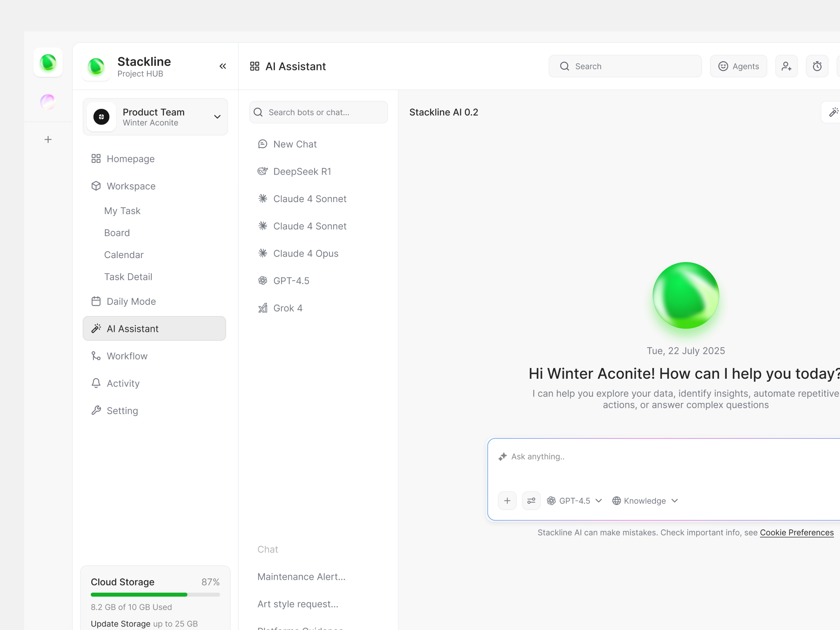Open attachment options with the plus icon
Image resolution: width=840 pixels, height=630 pixels.
point(507,501)
